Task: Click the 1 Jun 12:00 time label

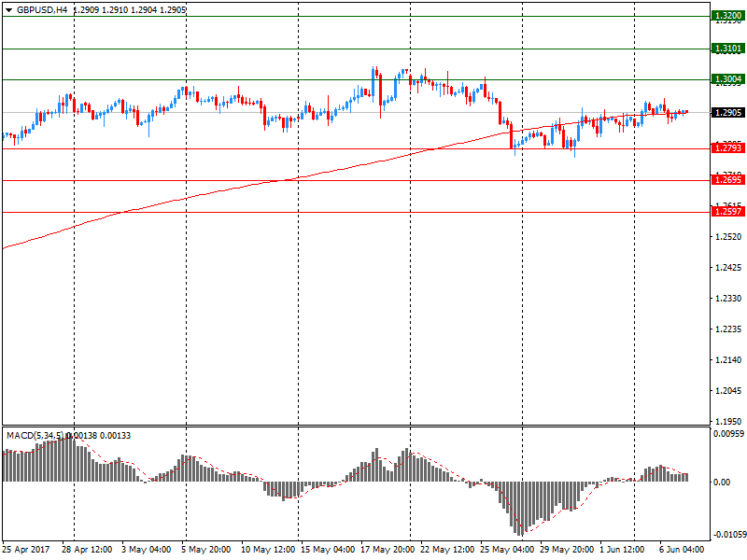Action: (622, 550)
